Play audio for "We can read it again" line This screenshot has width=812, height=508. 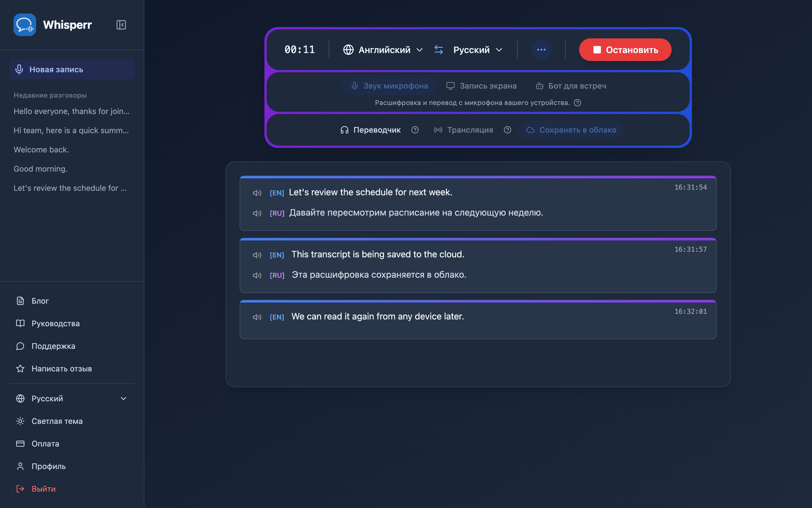(x=257, y=317)
